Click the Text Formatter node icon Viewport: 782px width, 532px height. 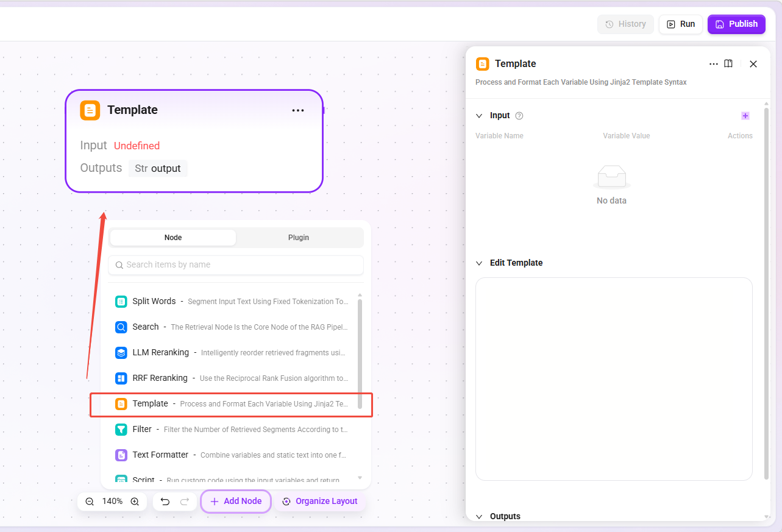coord(121,455)
